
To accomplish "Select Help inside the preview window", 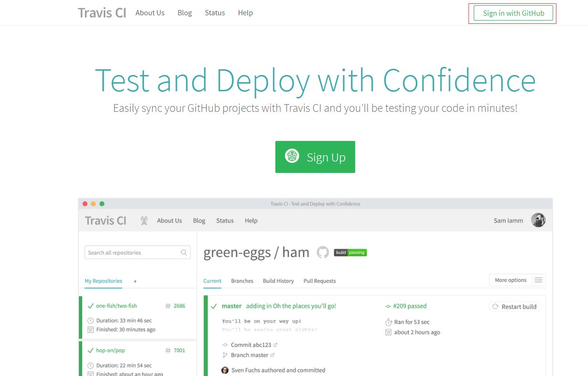I will point(251,221).
